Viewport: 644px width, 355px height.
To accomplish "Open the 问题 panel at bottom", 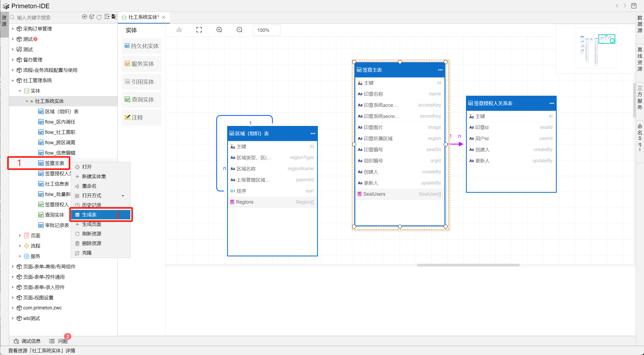I will coord(63,341).
